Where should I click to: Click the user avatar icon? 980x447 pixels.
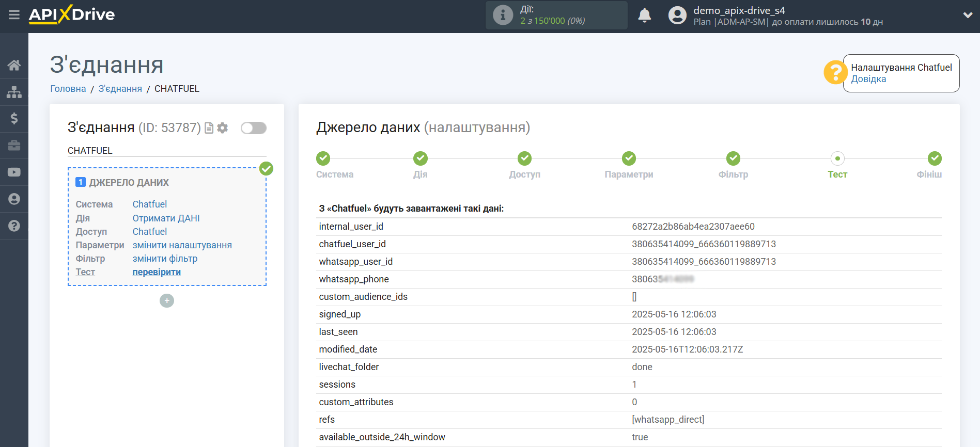pos(677,15)
